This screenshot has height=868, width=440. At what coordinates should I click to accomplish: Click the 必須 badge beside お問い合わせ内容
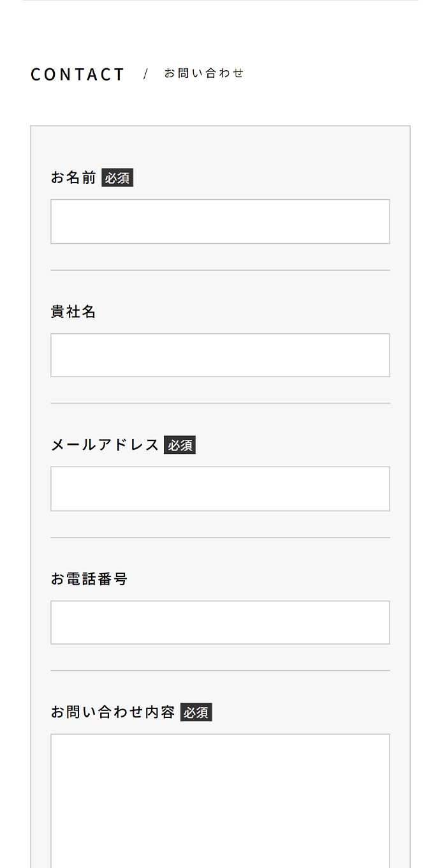pos(196,713)
